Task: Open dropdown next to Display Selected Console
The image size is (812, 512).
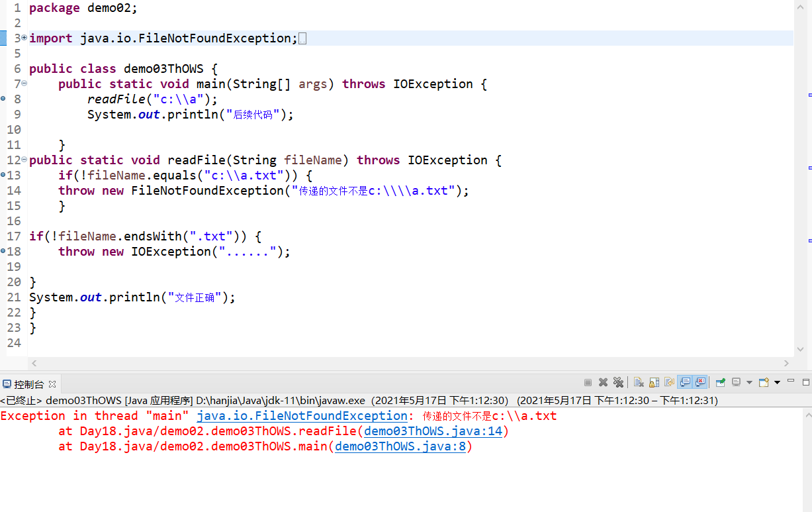Action: click(x=749, y=382)
